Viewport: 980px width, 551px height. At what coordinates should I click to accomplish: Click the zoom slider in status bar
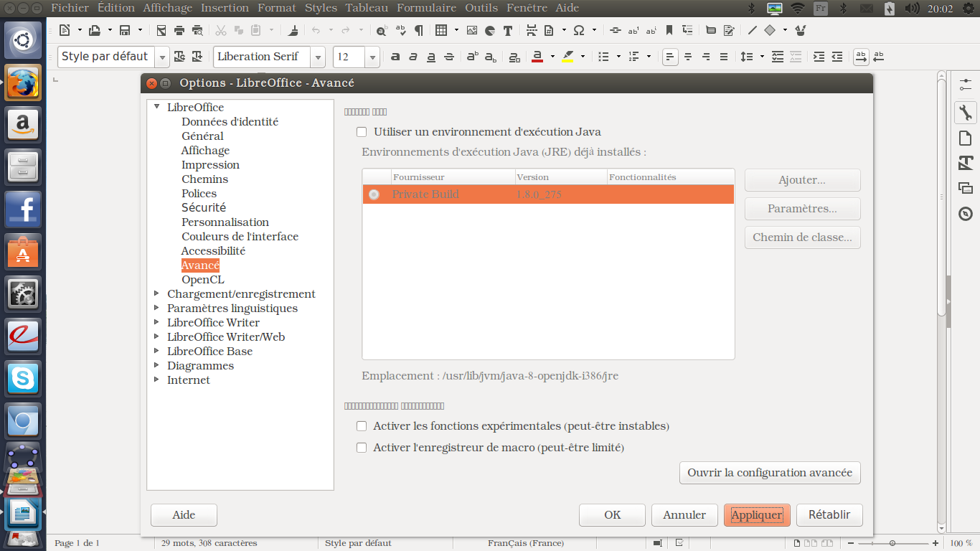[892, 543]
